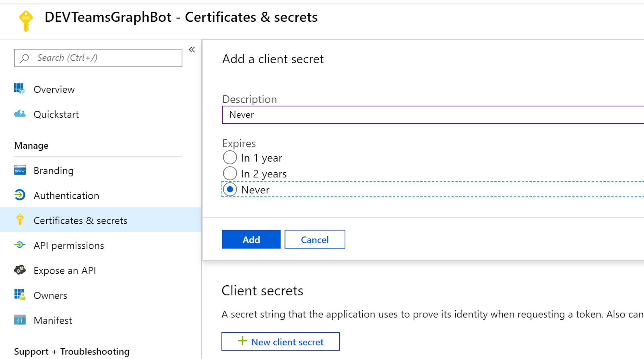Select the Never expires radio button
Screen dimensions: 644x359
(230, 189)
